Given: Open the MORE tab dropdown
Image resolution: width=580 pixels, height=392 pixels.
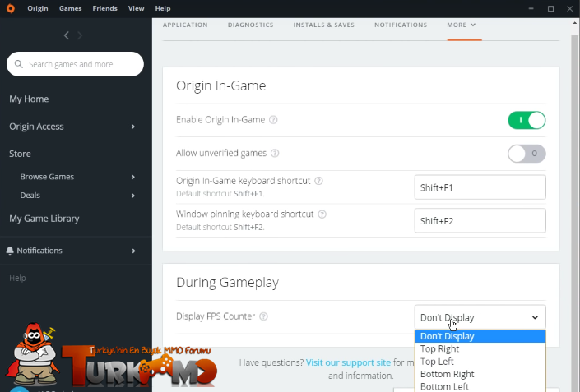Looking at the screenshot, I should (462, 25).
